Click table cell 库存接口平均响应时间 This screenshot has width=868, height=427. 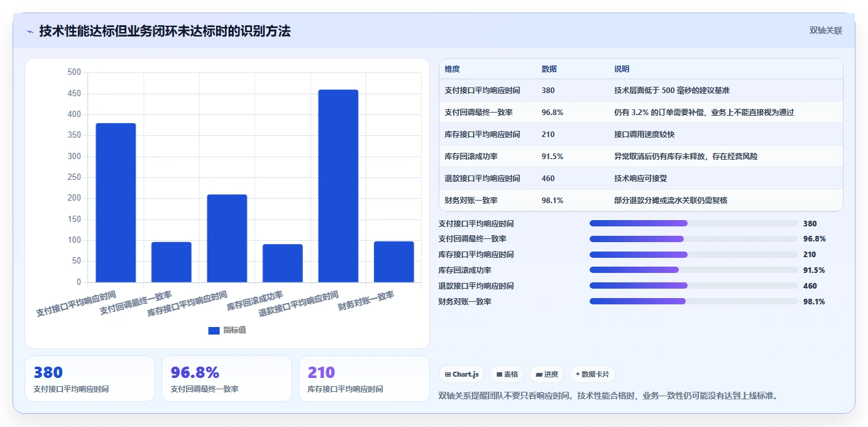click(482, 135)
